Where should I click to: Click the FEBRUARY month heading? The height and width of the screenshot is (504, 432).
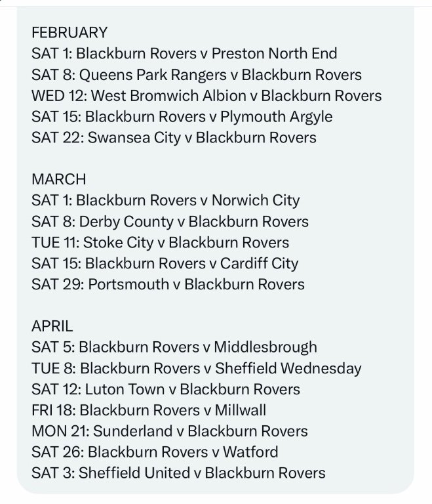69,32
